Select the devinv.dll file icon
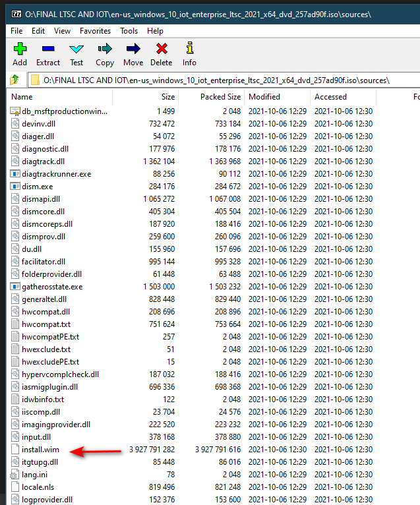 point(15,124)
